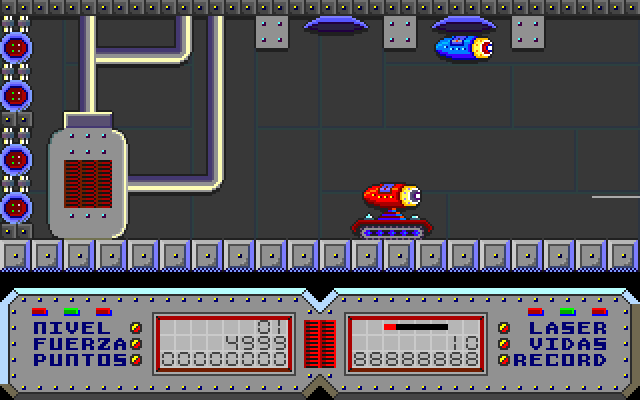Click the LASER label in the HUD
Screen dimensions: 640x400
pos(568,328)
